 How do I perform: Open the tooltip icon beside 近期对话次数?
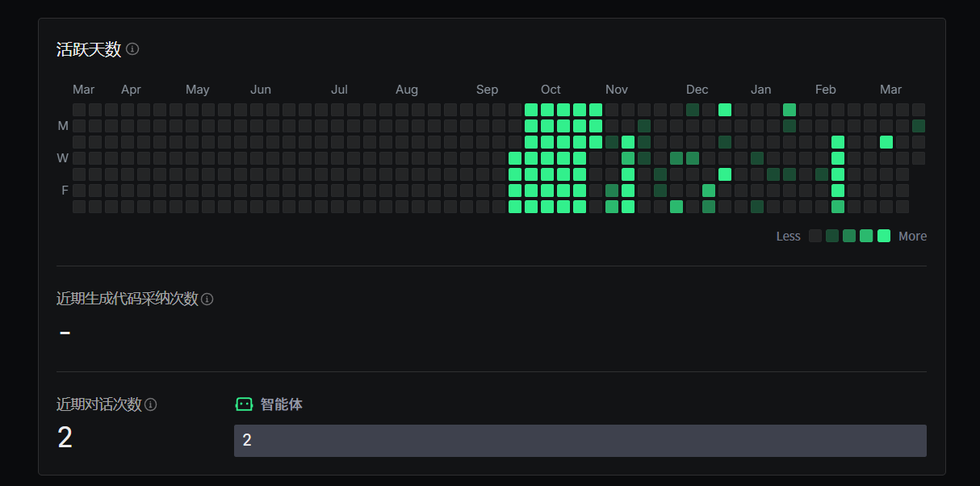coord(151,404)
